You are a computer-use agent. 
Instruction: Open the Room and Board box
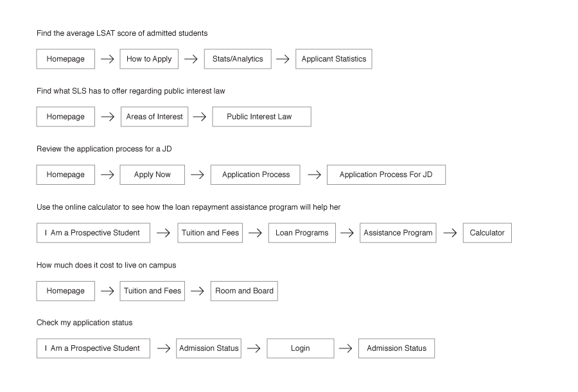coord(244,291)
